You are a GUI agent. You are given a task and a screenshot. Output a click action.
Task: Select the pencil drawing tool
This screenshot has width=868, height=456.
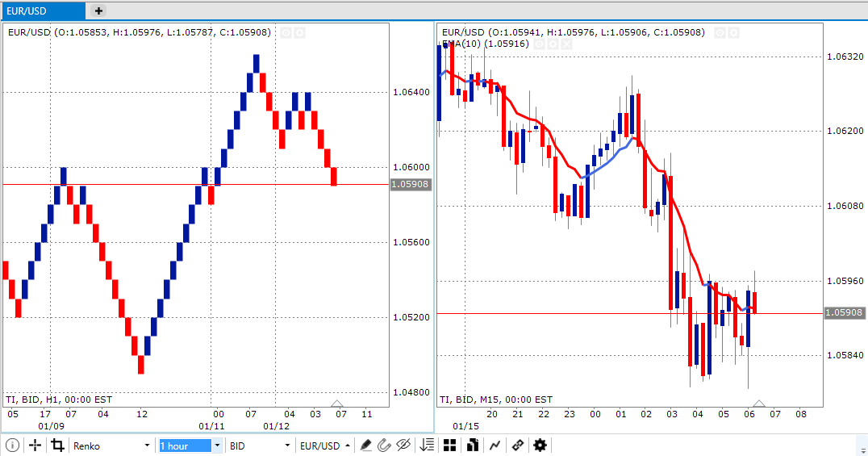coord(365,446)
